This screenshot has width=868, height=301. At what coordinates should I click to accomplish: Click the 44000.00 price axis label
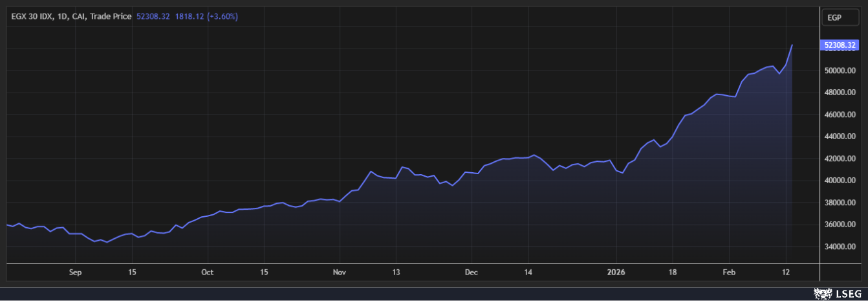click(x=839, y=137)
